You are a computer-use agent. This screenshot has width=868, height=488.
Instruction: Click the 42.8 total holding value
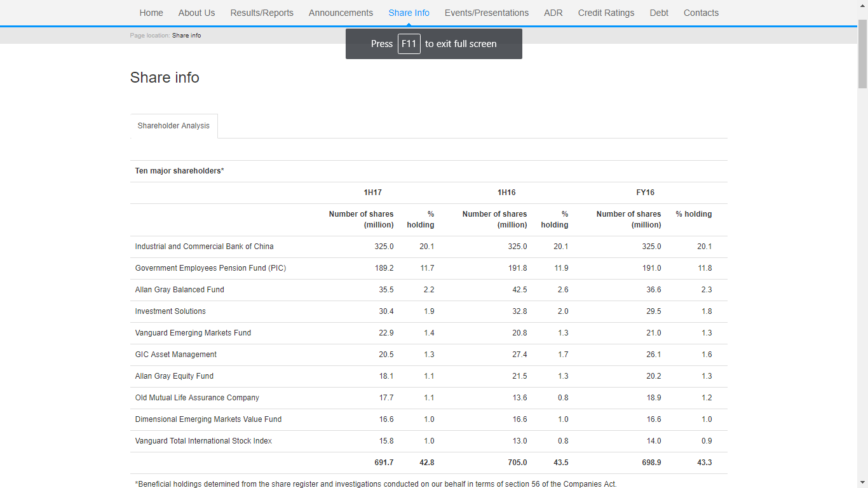point(427,463)
